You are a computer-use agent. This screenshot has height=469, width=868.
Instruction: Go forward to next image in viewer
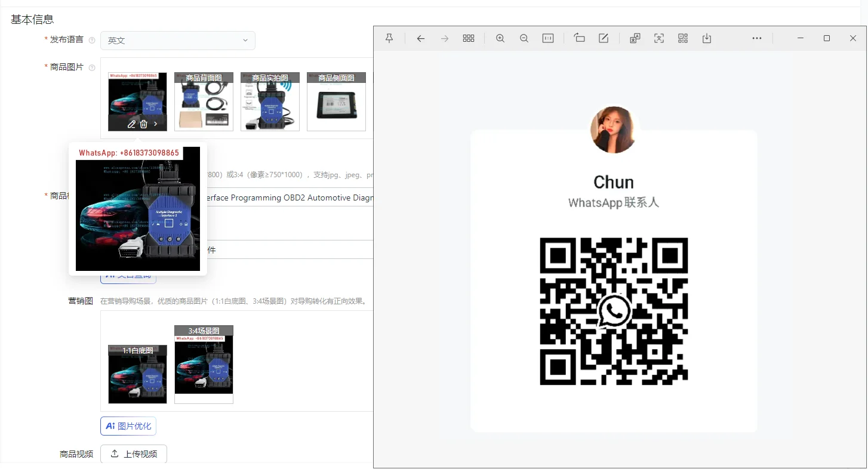click(x=445, y=38)
